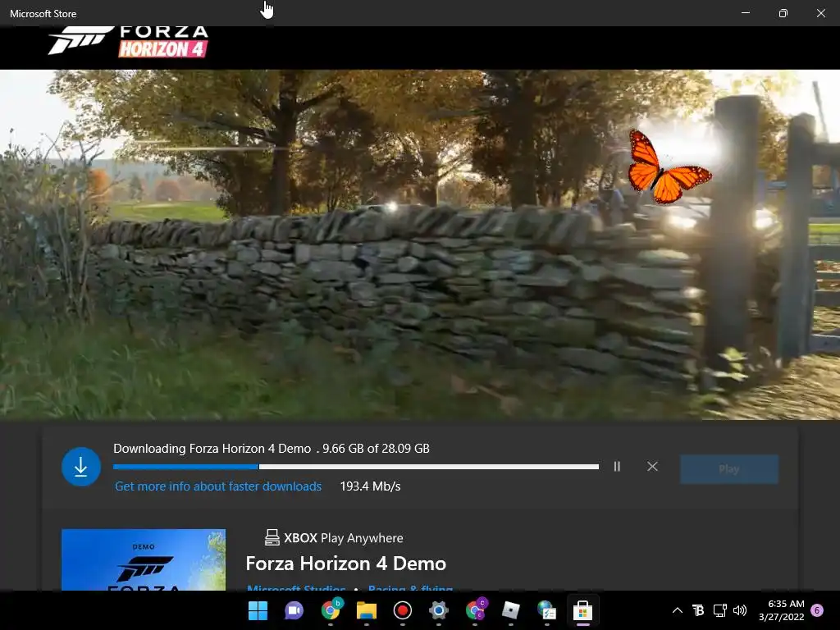Image resolution: width=840 pixels, height=630 pixels.
Task: Show hidden system tray icons
Action: (677, 610)
